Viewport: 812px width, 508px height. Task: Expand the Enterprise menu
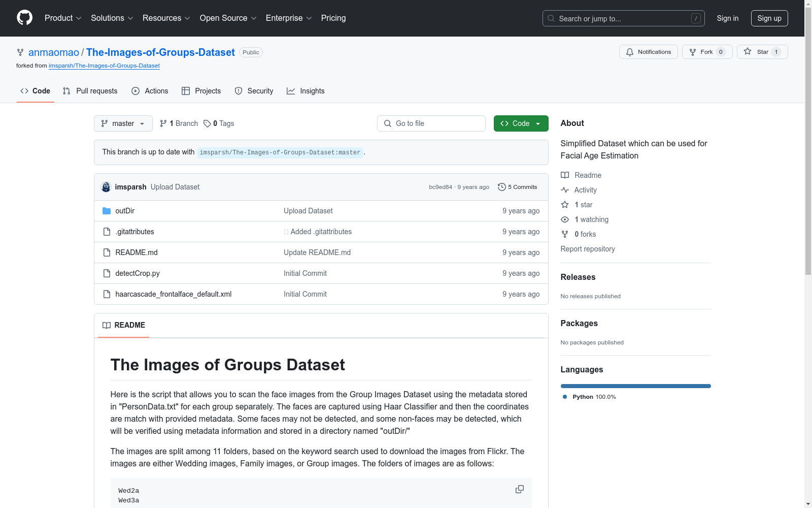[x=289, y=18]
